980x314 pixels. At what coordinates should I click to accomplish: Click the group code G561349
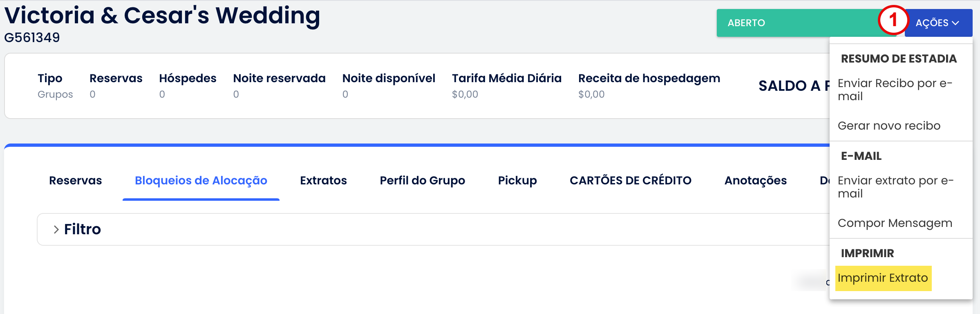pyautogui.click(x=32, y=38)
